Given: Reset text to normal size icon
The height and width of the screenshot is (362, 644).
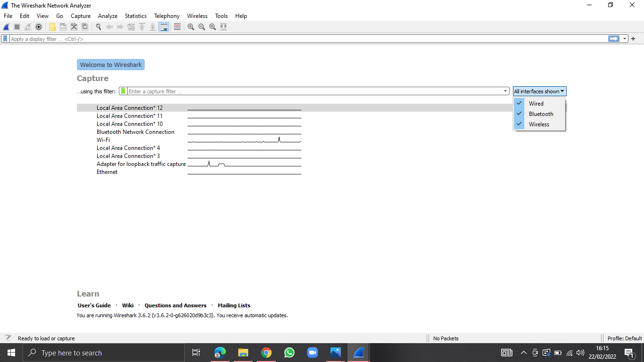Looking at the screenshot, I should click(213, 27).
